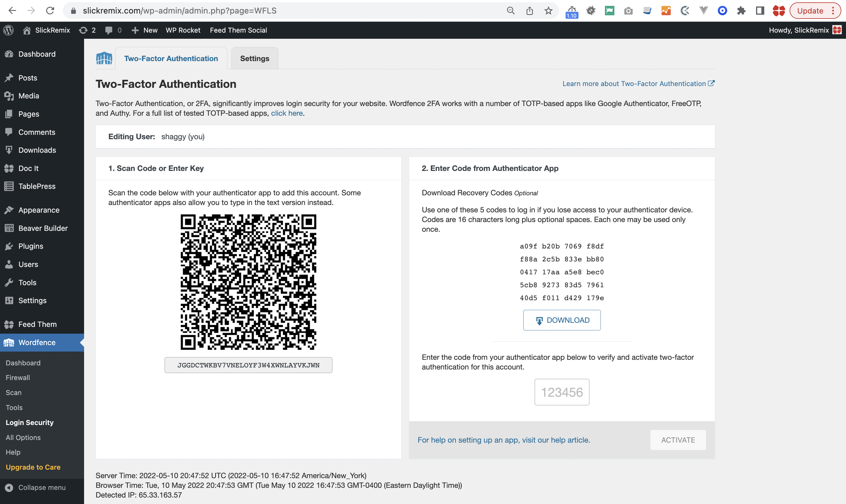The image size is (846, 504).
Task: Open WP Rocket admin bar menu
Action: coord(183,30)
